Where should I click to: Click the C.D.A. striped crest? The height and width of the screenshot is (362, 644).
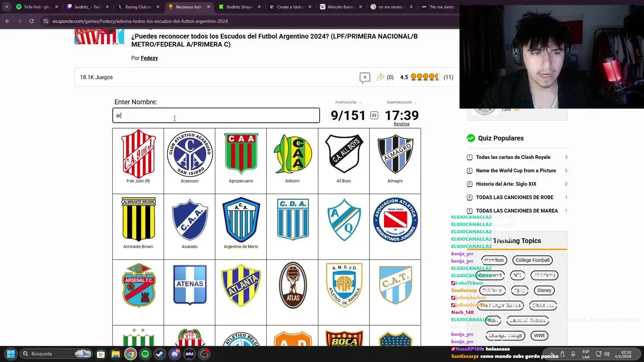click(x=292, y=219)
